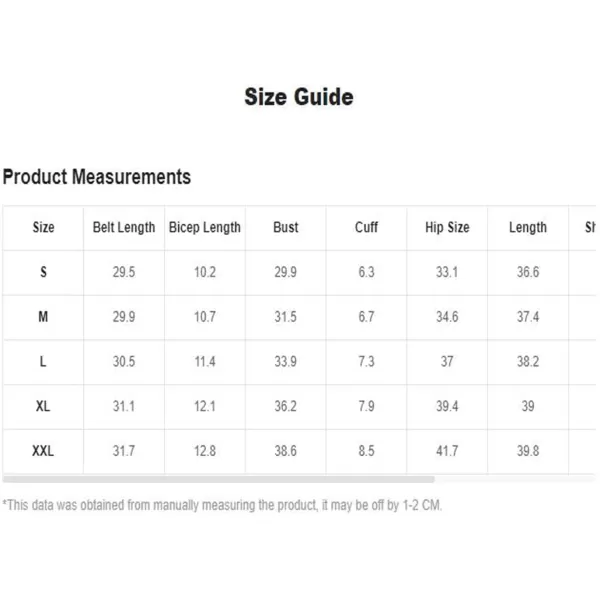
Task: Select the L size row label
Action: coord(43,362)
